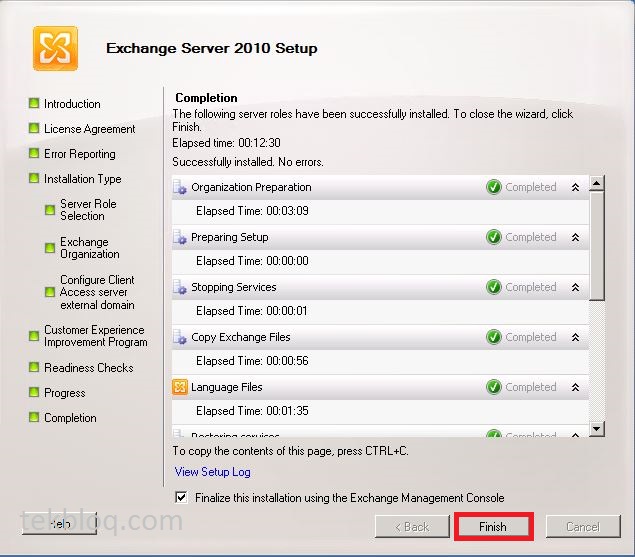Click the Exchange Server logo icon
The width and height of the screenshot is (635, 557).
click(x=55, y=48)
